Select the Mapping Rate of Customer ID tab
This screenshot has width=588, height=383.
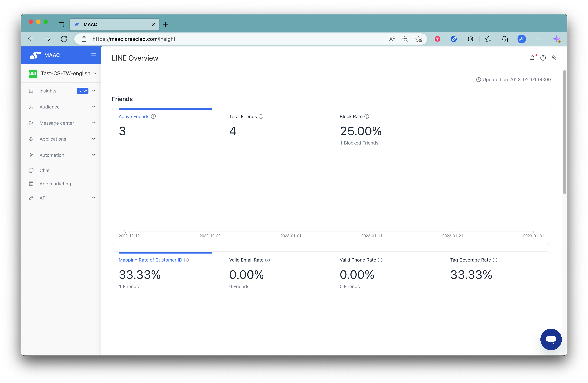click(150, 260)
